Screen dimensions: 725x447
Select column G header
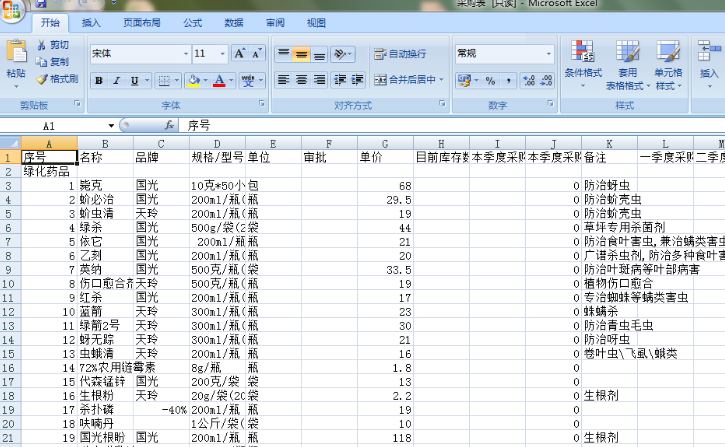[x=385, y=144]
